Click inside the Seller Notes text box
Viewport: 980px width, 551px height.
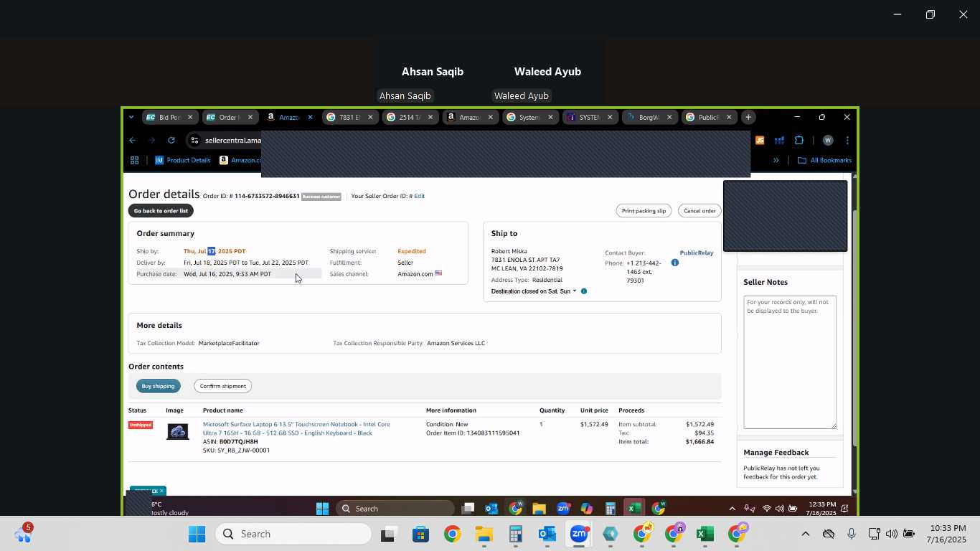pyautogui.click(x=790, y=362)
